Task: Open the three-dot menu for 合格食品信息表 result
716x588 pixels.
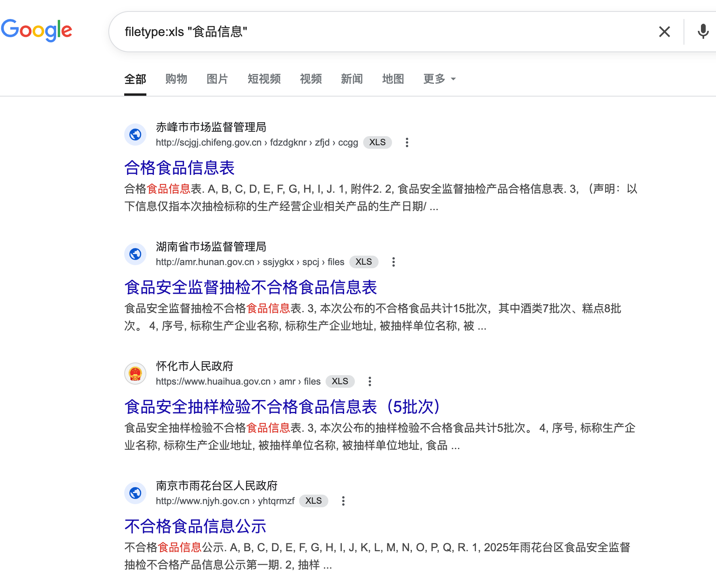Action: (407, 142)
